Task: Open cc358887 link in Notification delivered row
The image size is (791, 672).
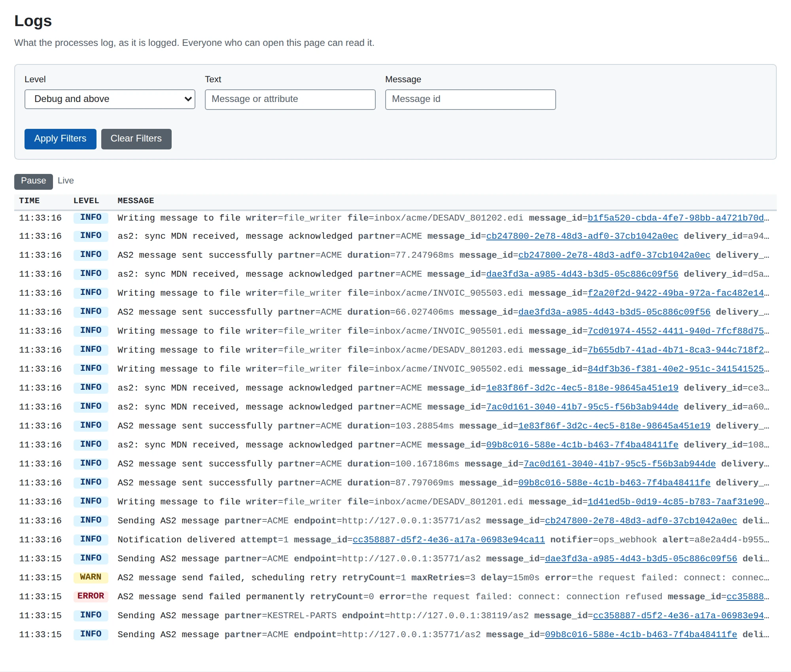Action: [448, 540]
